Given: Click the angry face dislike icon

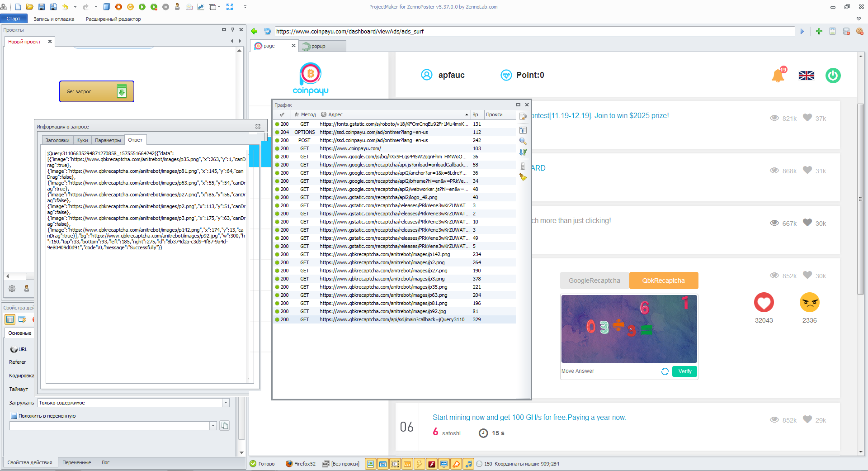Looking at the screenshot, I should [810, 303].
